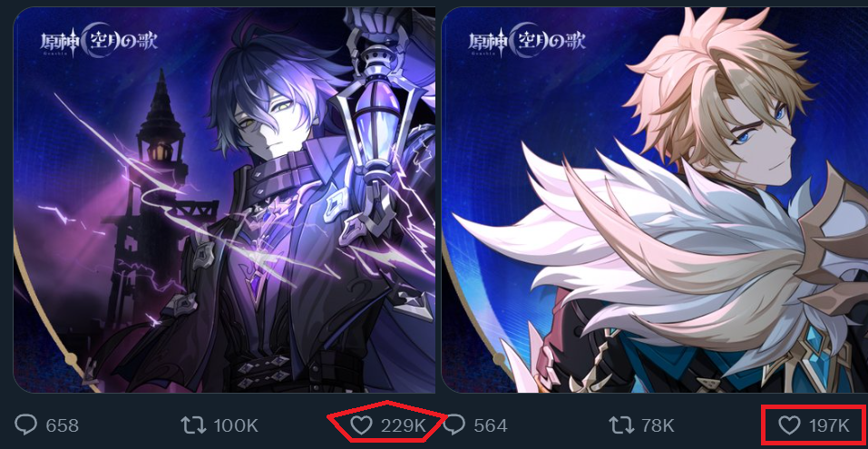
Task: Click the repost arrows icon beside 100K
Action: point(193,425)
